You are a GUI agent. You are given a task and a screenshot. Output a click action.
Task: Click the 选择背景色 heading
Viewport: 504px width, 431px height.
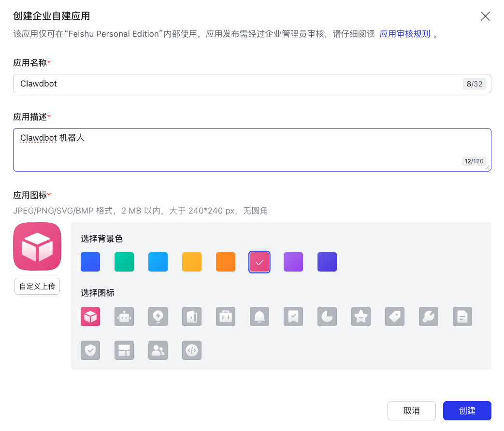(101, 239)
